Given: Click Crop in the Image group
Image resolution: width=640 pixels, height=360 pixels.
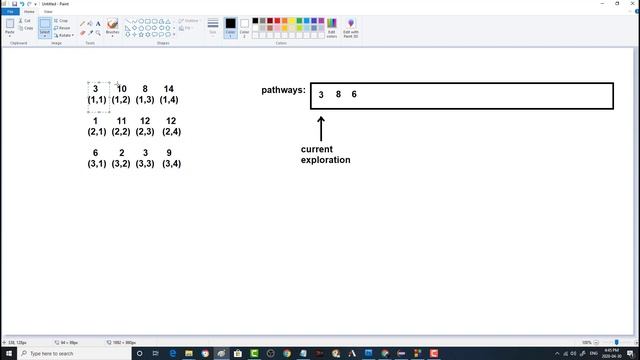Looking at the screenshot, I should 61,20.
